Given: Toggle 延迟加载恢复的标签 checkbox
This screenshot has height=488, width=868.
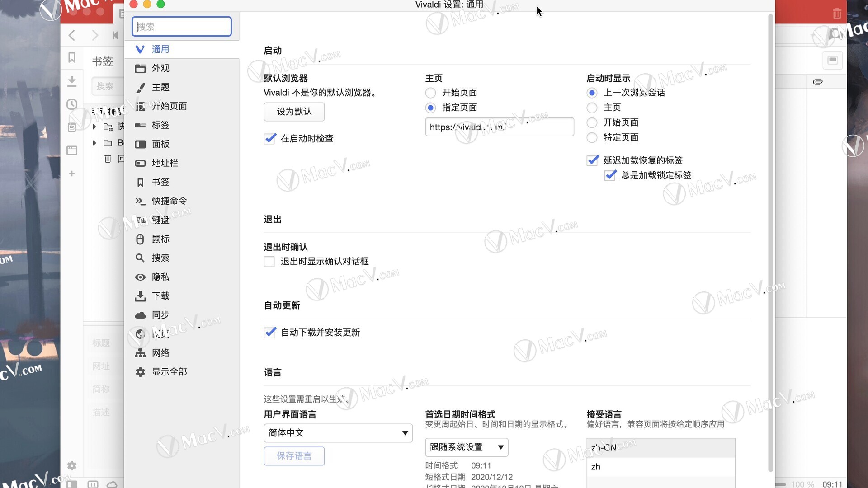Looking at the screenshot, I should [593, 160].
